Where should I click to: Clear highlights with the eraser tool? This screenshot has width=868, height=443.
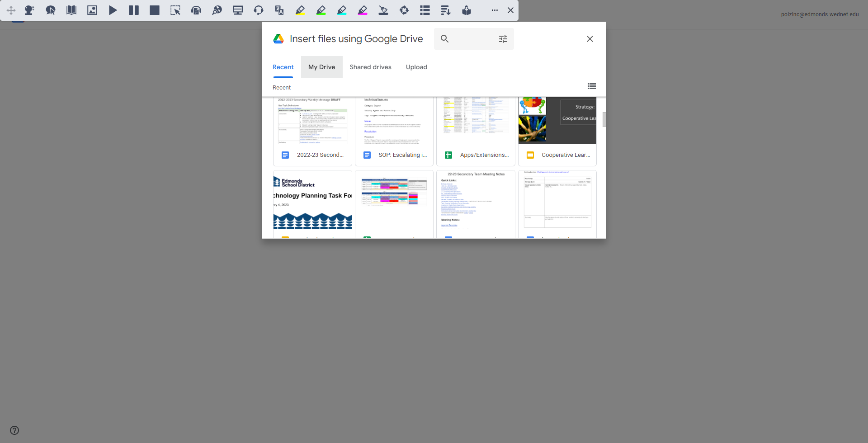[x=383, y=10]
